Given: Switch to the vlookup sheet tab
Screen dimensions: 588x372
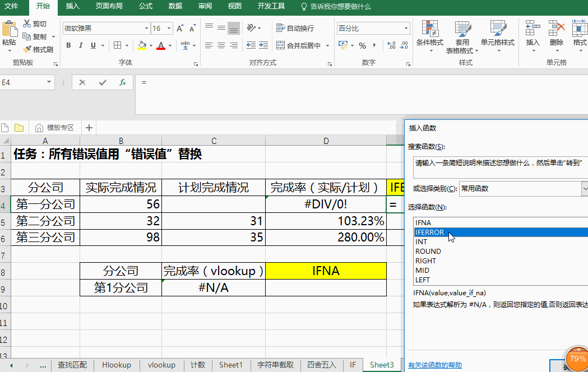Looking at the screenshot, I should point(161,365).
